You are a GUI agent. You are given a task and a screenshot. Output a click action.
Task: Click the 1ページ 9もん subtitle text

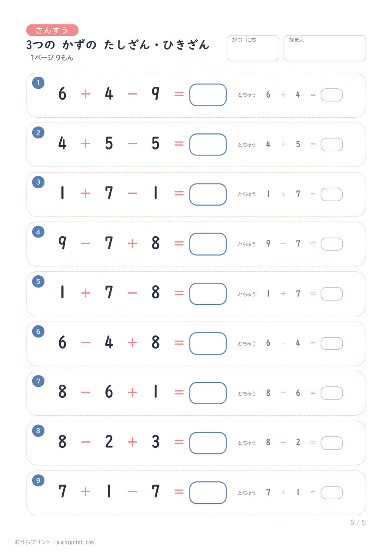coord(52,58)
